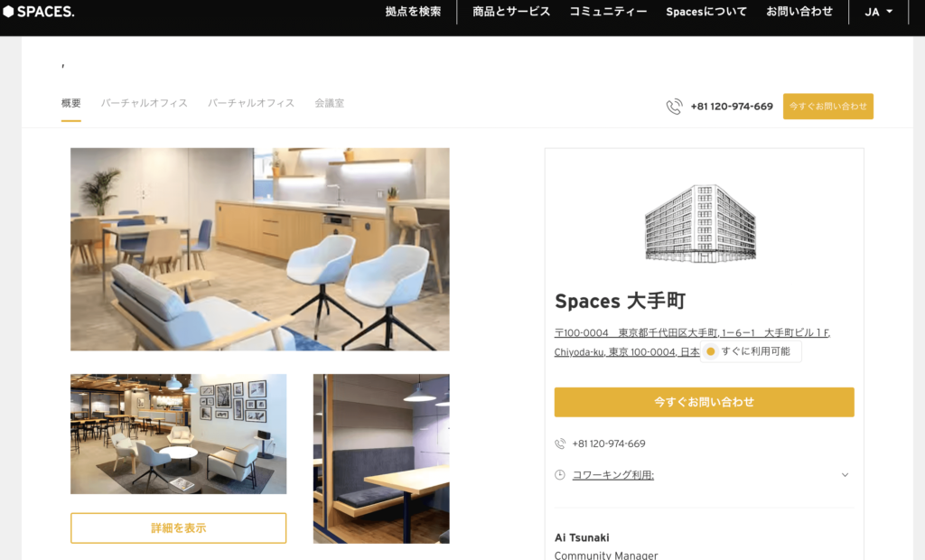
Task: Click the building sketch illustration
Action: pyautogui.click(x=700, y=223)
